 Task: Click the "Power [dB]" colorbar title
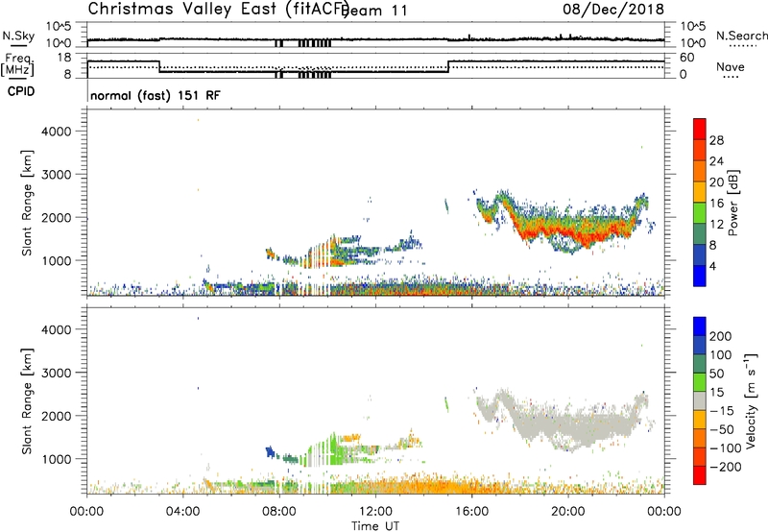tap(733, 203)
